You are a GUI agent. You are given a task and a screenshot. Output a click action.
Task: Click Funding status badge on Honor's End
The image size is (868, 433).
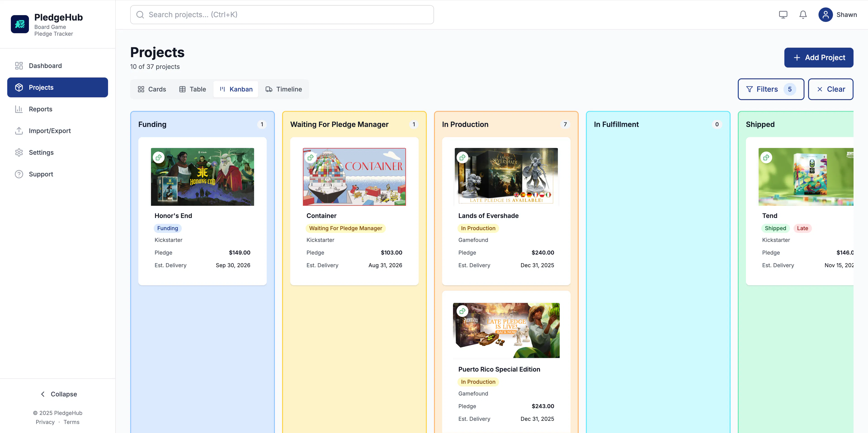pyautogui.click(x=167, y=228)
